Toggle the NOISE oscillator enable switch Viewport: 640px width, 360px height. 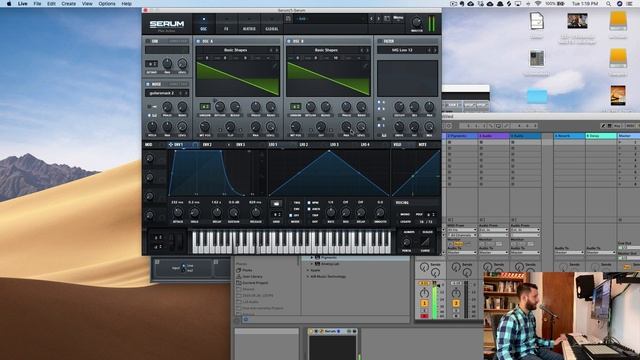click(x=148, y=84)
